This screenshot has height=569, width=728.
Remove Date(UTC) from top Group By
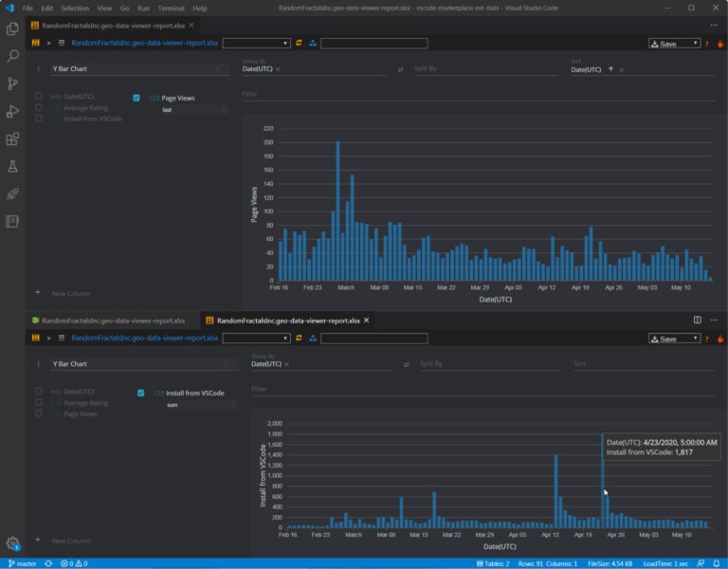278,69
